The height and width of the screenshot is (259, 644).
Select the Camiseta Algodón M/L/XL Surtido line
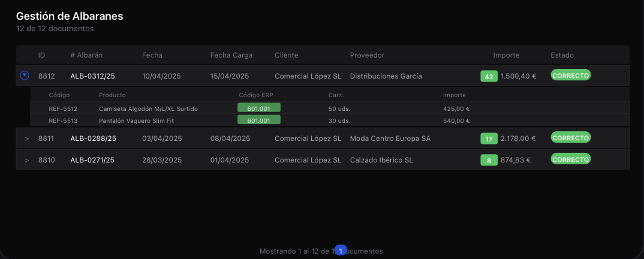tap(330, 109)
